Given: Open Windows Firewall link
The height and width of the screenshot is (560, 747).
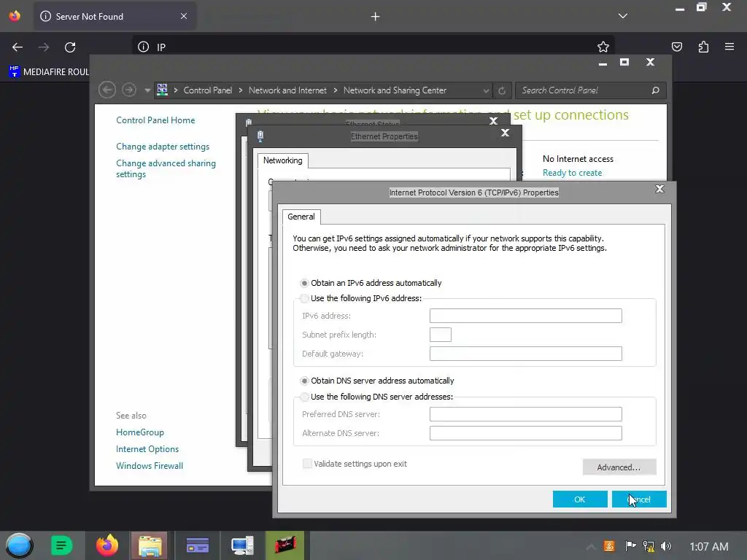Looking at the screenshot, I should point(150,466).
